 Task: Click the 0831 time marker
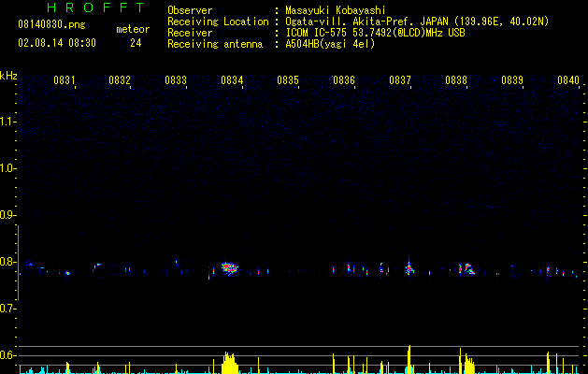65,80
